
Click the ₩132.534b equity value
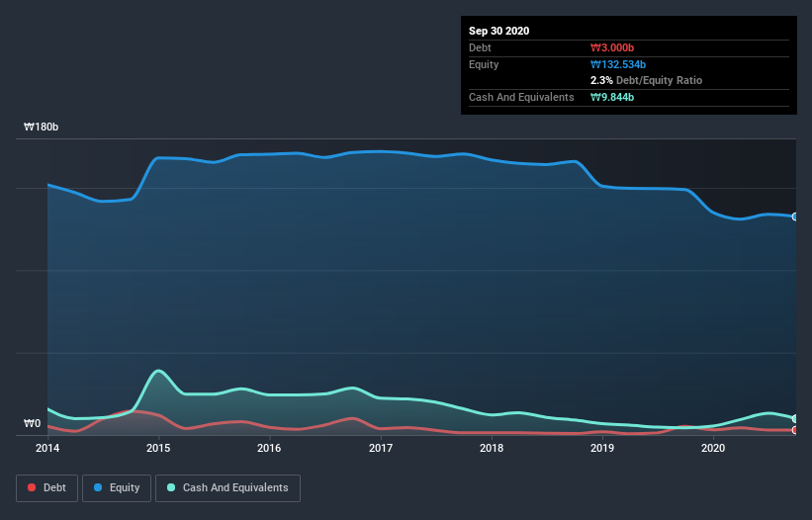click(618, 64)
